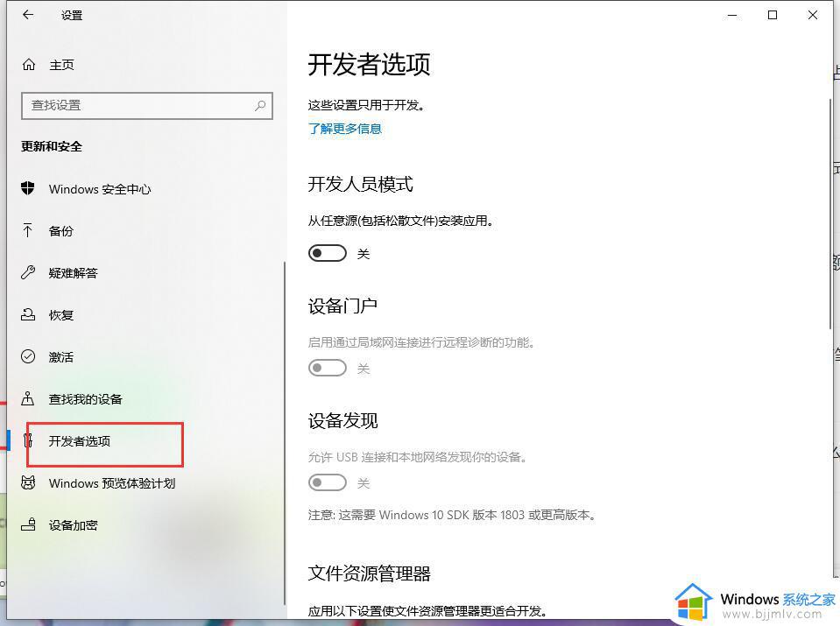Click the 更新和安全 category header
Image resolution: width=840 pixels, height=626 pixels.
[52, 147]
